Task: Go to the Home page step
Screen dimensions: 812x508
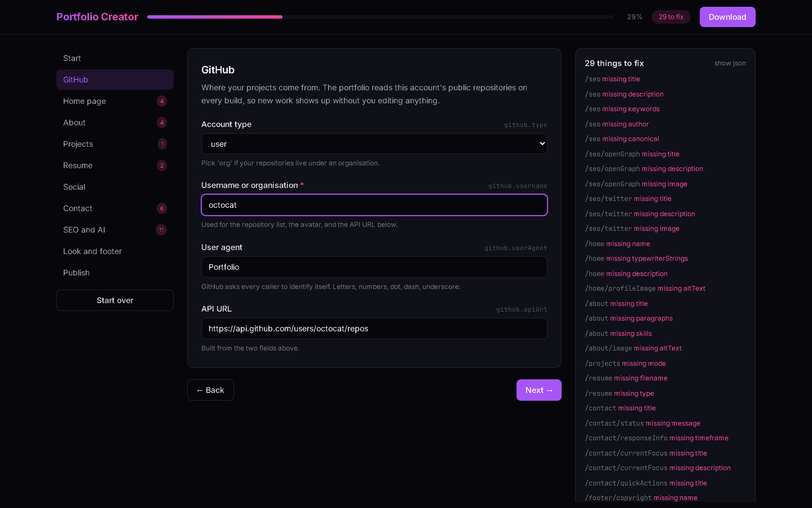Action: pyautogui.click(x=115, y=101)
